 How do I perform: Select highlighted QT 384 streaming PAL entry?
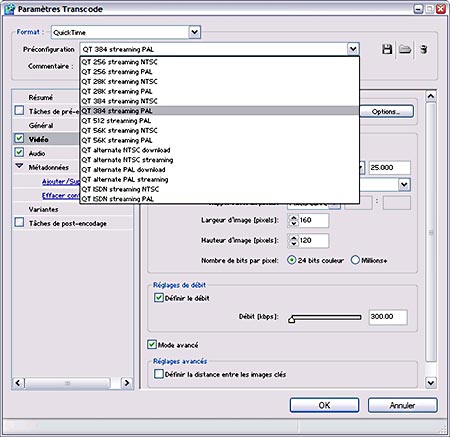coord(219,111)
